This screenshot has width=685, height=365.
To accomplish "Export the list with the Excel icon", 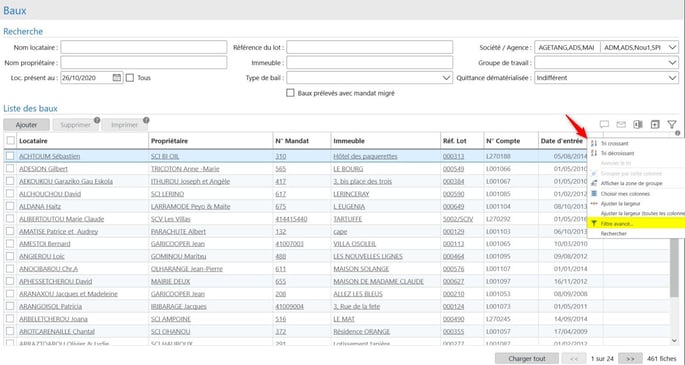I will click(x=638, y=125).
